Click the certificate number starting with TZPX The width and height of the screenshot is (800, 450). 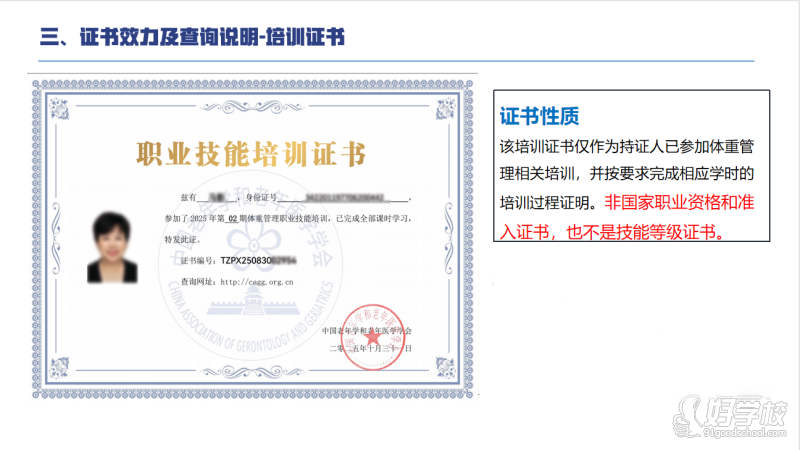[x=258, y=258]
